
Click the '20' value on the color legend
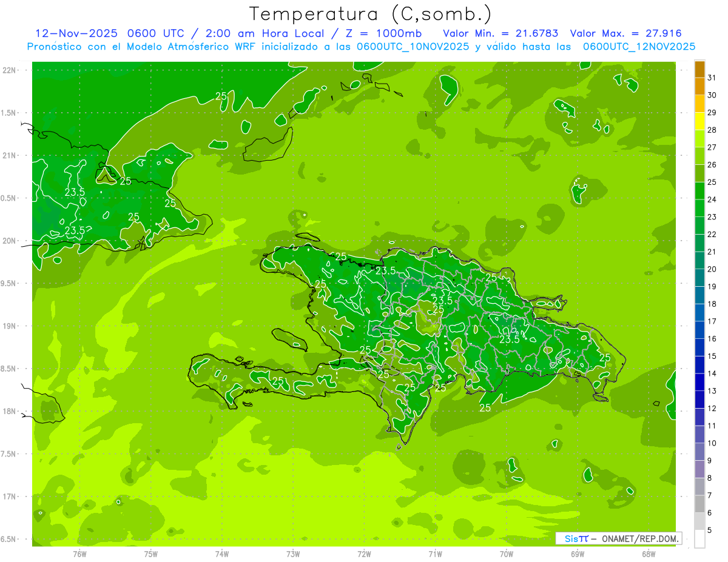(x=712, y=269)
